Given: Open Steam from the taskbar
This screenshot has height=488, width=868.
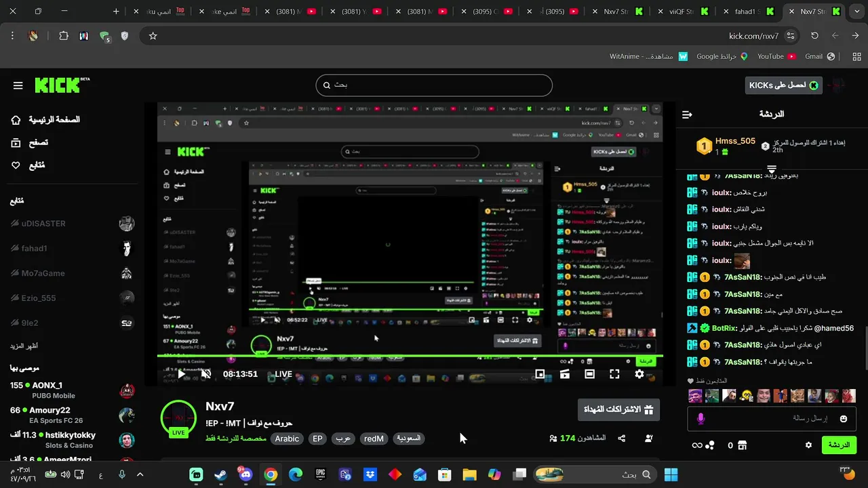Looking at the screenshot, I should (220, 474).
